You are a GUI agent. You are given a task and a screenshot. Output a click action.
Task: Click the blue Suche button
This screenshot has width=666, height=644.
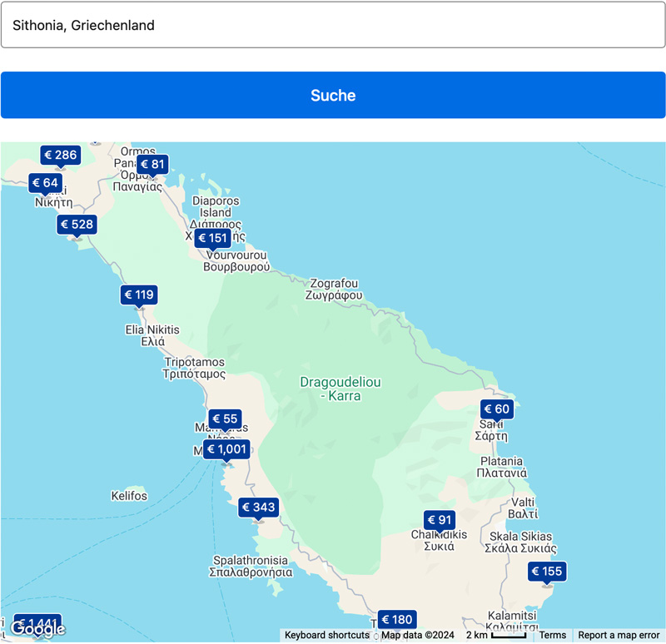333,95
